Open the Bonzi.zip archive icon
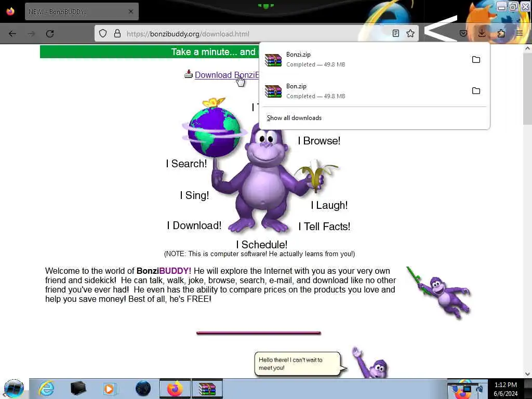Image resolution: width=532 pixels, height=399 pixels. (x=273, y=60)
